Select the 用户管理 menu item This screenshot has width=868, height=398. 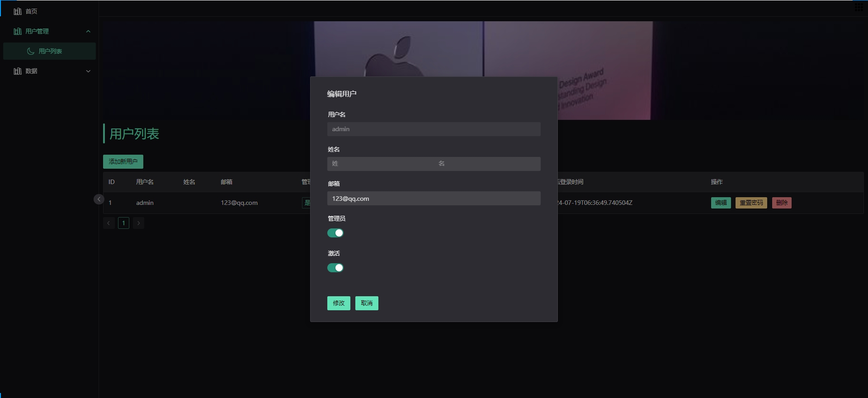coord(49,31)
